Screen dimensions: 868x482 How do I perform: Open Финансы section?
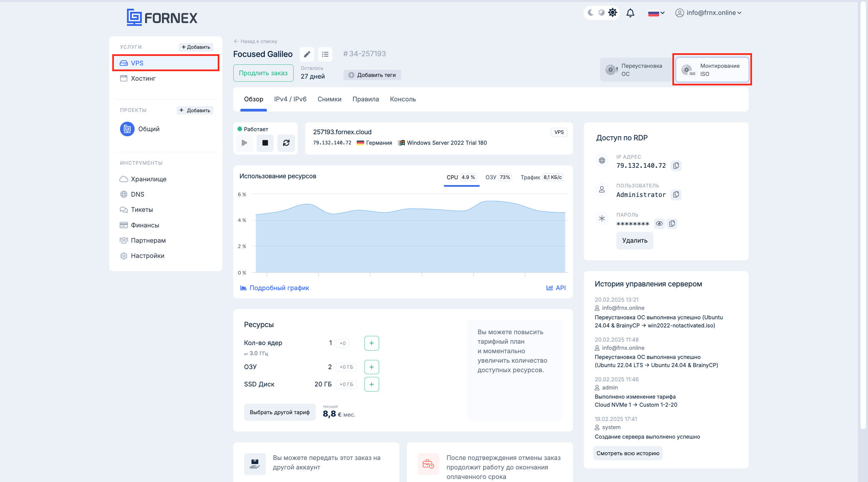click(139, 225)
